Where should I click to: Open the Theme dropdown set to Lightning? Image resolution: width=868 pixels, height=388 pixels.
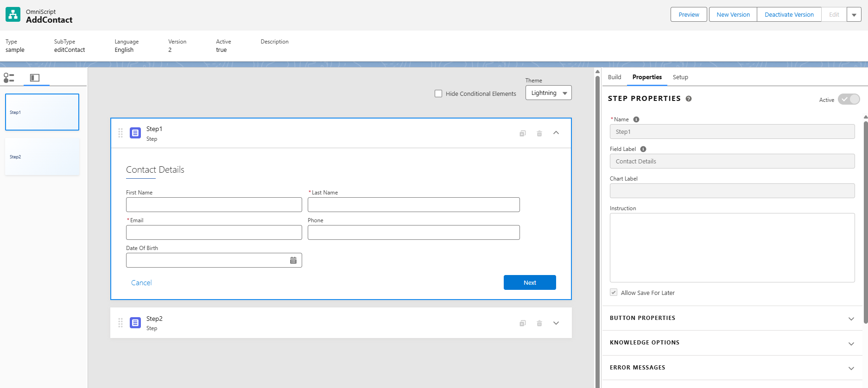(x=548, y=93)
